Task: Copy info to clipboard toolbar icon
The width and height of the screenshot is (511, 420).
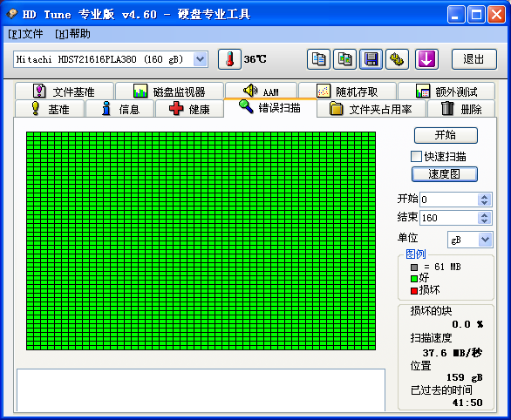Action: pyautogui.click(x=318, y=59)
